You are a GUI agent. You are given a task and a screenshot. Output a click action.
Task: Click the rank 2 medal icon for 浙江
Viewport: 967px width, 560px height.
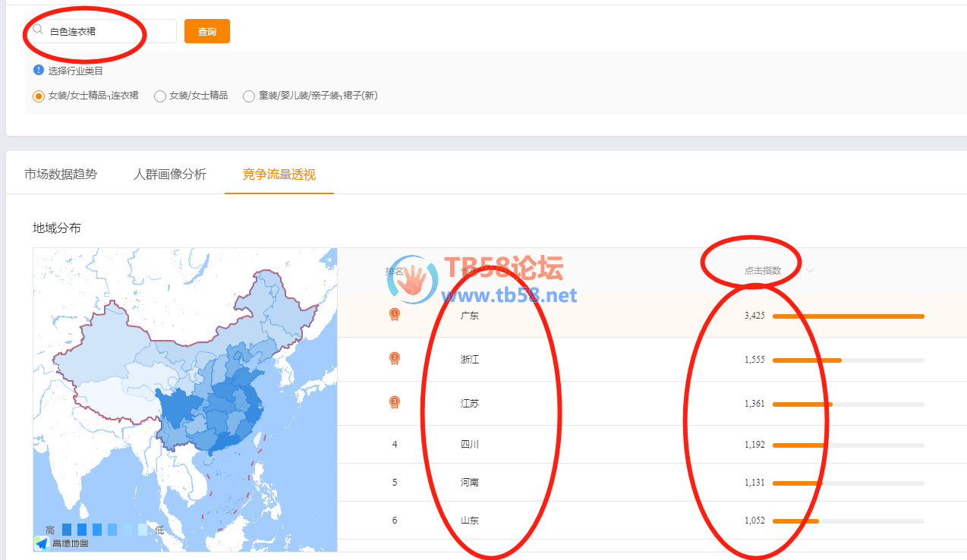[395, 358]
